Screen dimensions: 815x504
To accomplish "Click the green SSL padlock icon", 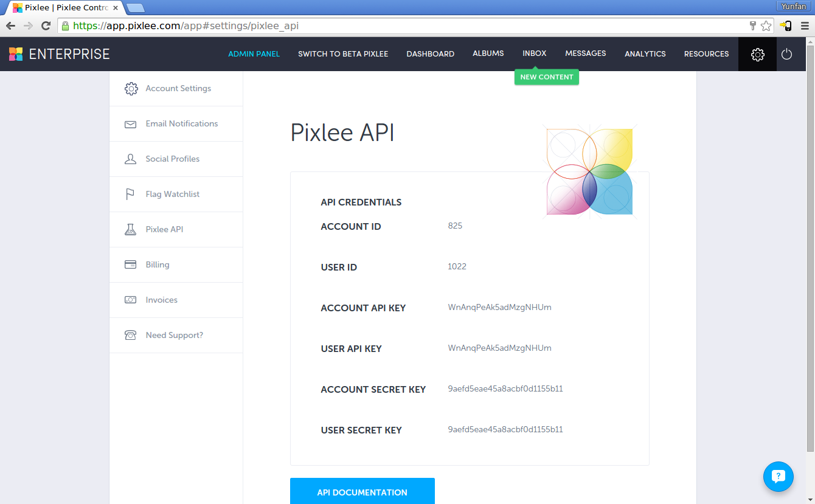I will click(66, 26).
